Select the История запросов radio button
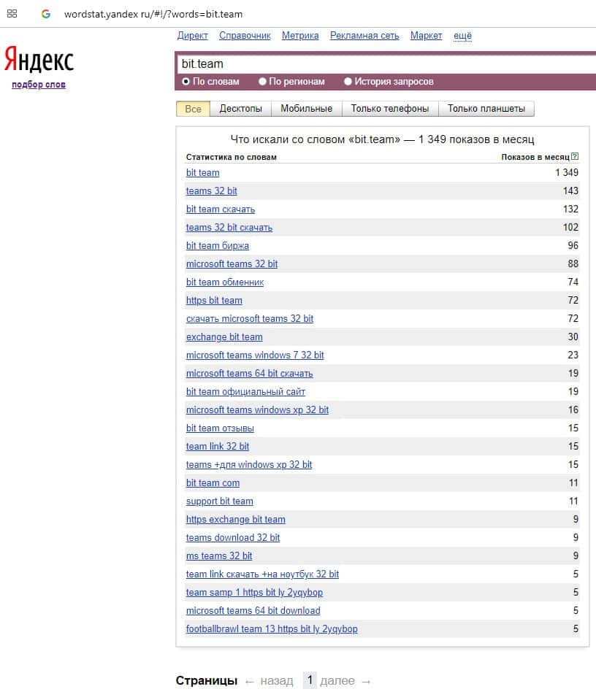The height and width of the screenshot is (700, 596). point(348,81)
